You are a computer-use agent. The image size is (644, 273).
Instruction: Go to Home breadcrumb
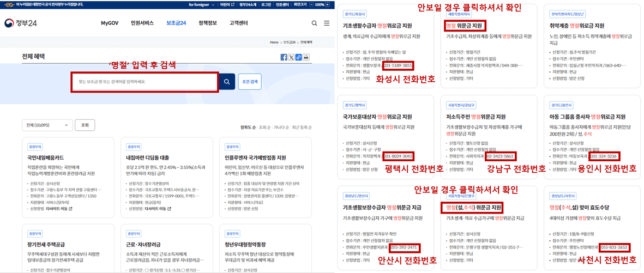274,43
